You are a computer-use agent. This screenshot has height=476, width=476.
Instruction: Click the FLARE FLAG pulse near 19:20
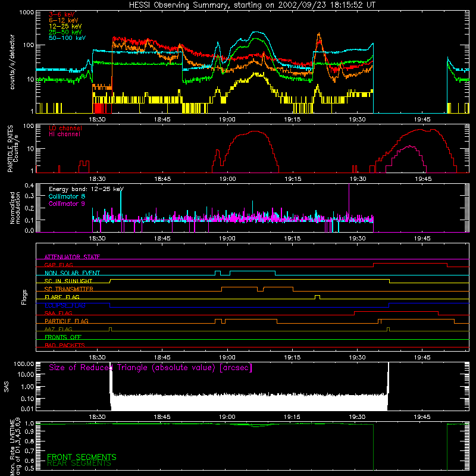[x=318, y=296]
